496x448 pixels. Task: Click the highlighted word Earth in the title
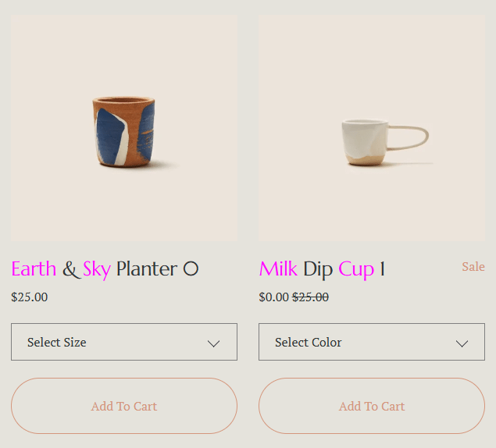click(x=34, y=268)
